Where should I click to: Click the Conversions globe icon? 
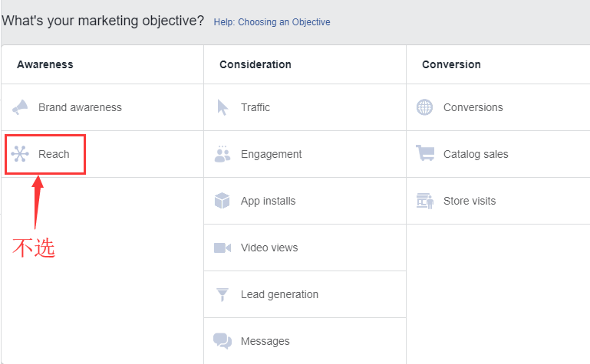pos(424,107)
